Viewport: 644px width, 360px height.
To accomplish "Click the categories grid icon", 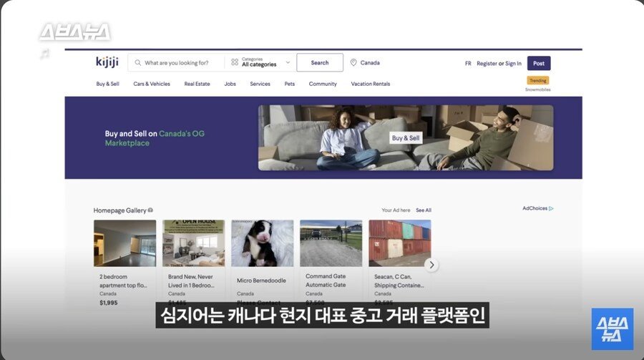I will click(235, 62).
